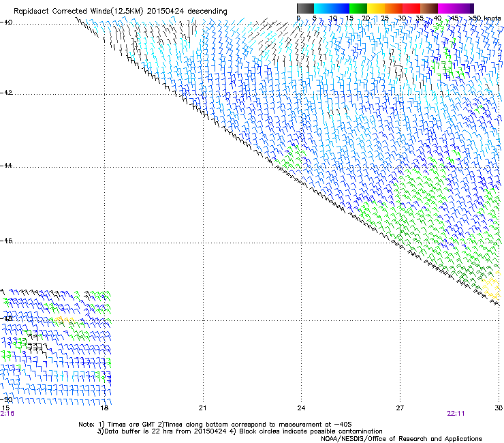504x443 pixels.
Task: Click the longitude label 27
Action: pos(400,408)
